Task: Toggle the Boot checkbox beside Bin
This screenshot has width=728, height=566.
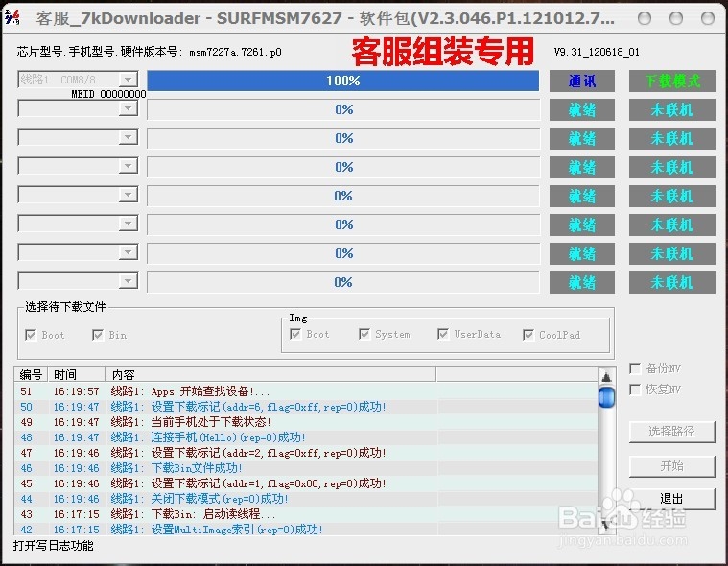Action: tap(31, 335)
